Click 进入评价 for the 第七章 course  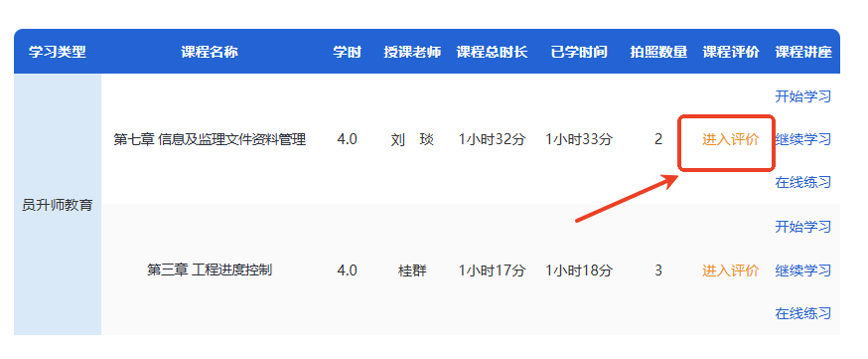[x=730, y=139]
